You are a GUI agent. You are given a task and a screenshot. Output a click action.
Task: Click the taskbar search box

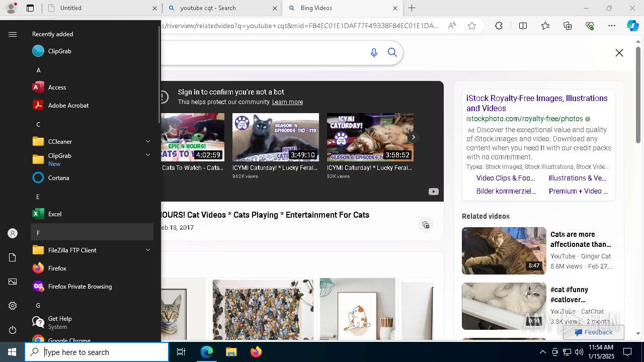pyautogui.click(x=97, y=352)
